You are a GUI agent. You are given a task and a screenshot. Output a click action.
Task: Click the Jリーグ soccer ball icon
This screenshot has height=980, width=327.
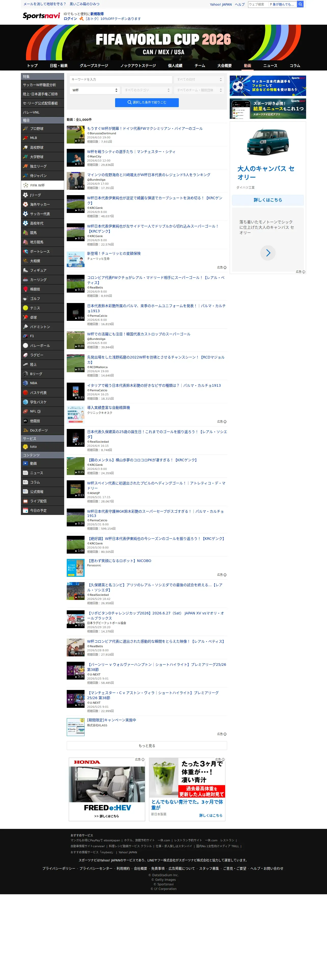[25, 195]
